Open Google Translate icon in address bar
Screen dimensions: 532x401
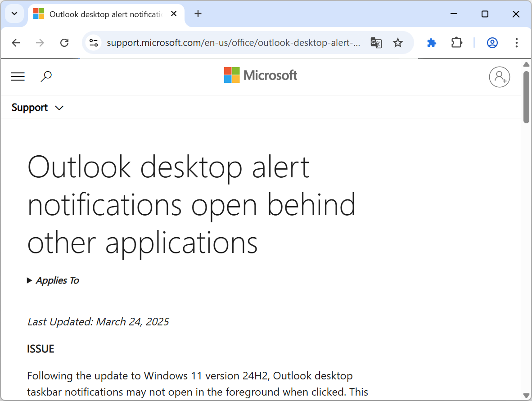376,43
